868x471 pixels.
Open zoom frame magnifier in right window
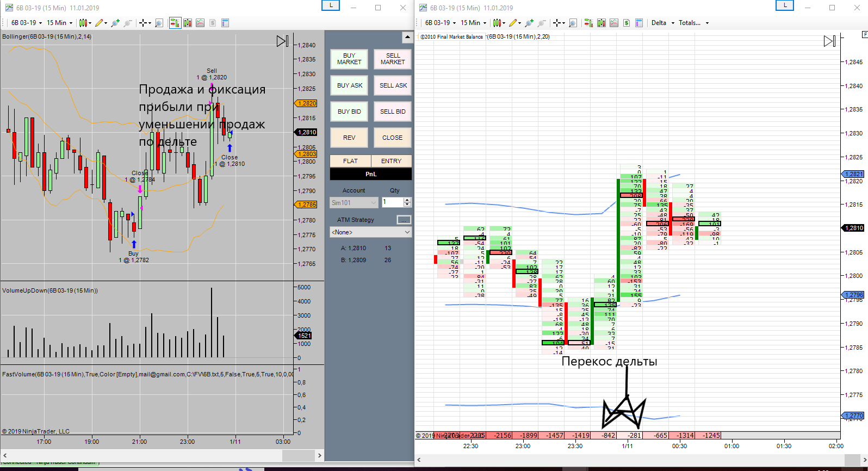573,23
